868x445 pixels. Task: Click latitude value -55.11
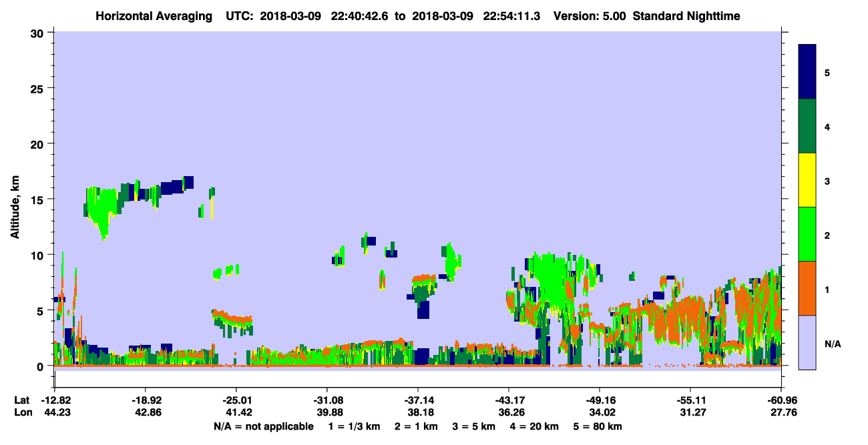click(690, 400)
